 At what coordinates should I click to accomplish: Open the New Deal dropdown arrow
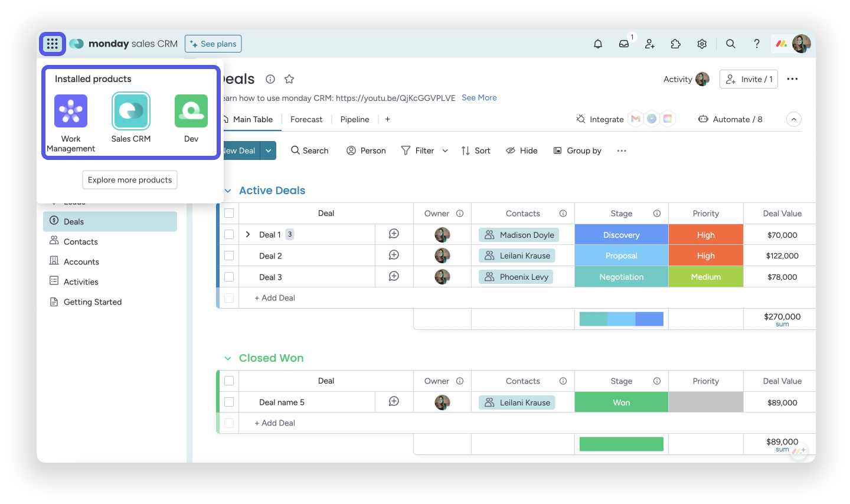[268, 151]
